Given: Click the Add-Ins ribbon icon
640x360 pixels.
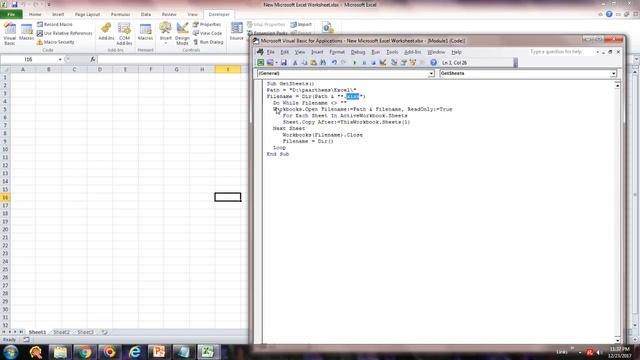Looking at the screenshot, I should point(106,32).
